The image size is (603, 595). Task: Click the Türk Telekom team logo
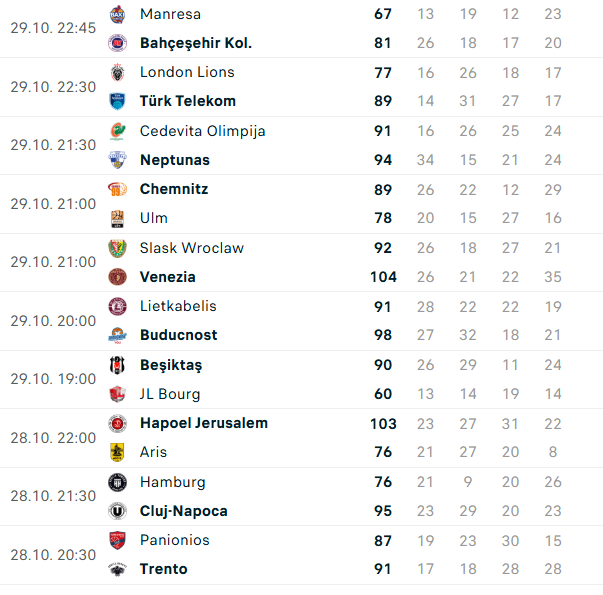(117, 101)
